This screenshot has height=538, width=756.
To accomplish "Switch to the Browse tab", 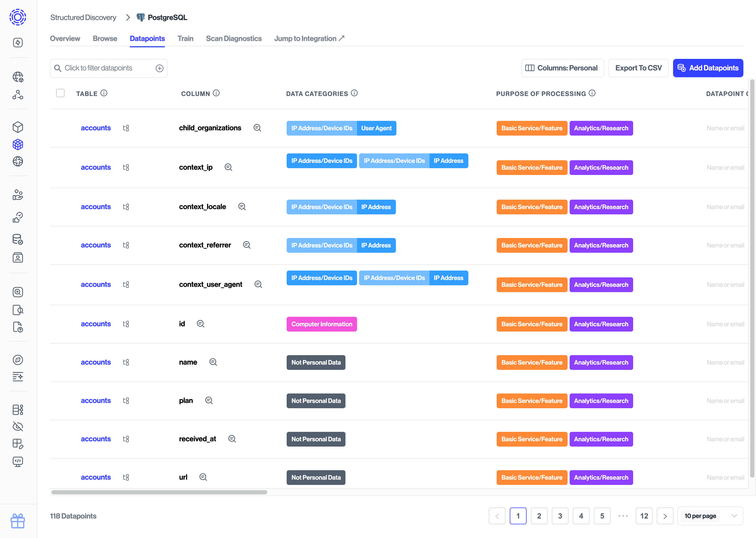I will pyautogui.click(x=105, y=38).
